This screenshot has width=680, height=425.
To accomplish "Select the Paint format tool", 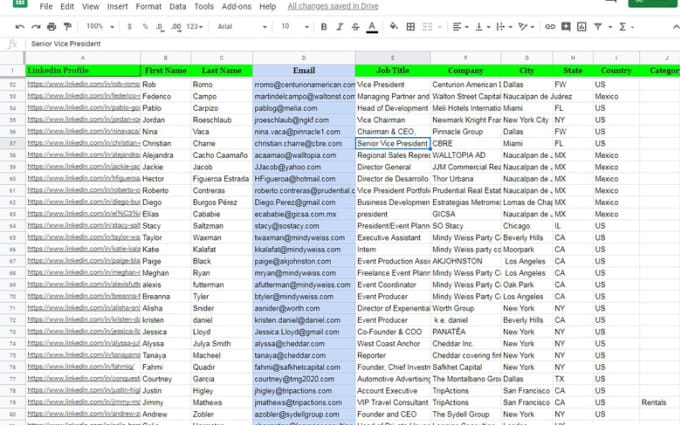I will (67, 27).
